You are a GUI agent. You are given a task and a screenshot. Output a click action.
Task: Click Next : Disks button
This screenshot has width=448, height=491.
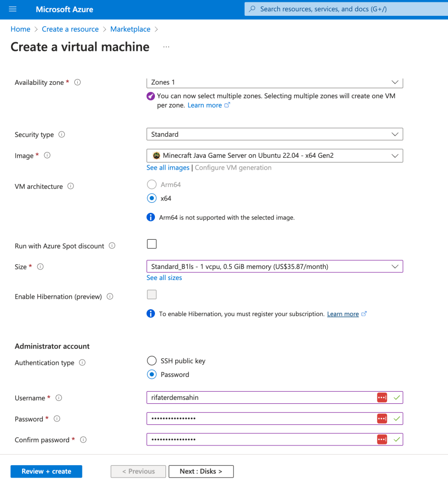tap(201, 472)
